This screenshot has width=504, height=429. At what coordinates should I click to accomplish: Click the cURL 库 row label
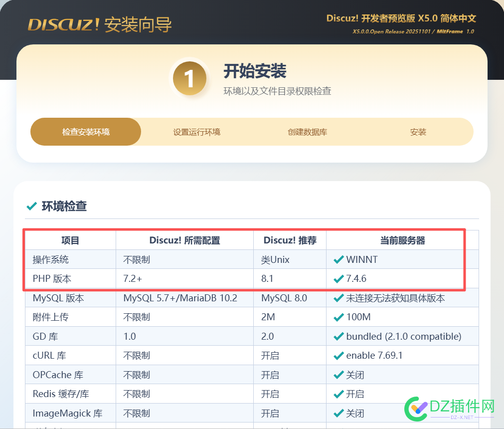(x=49, y=355)
